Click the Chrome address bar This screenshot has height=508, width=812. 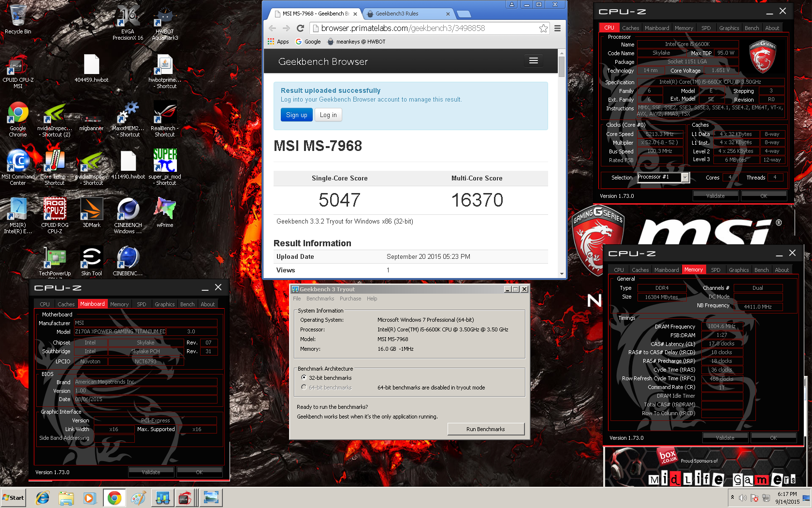(425, 28)
